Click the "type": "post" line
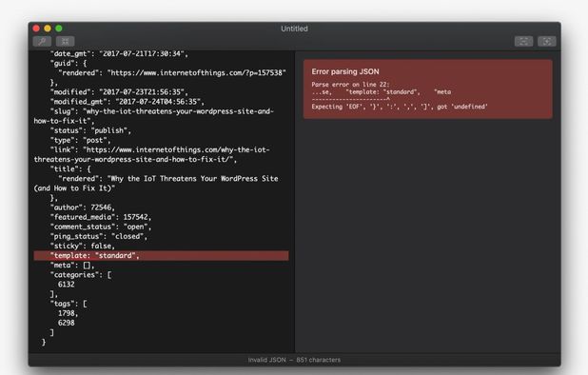Image resolution: width=588 pixels, height=375 pixels. click(x=80, y=140)
